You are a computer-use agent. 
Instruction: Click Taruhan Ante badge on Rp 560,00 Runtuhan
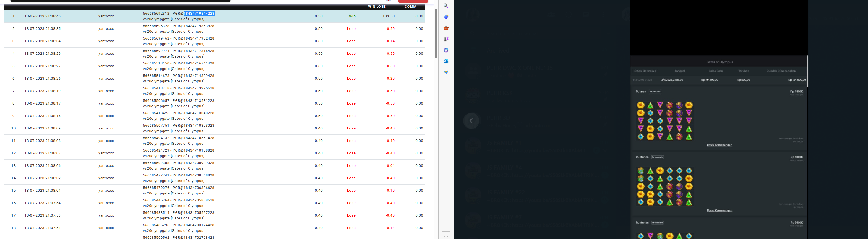click(657, 222)
